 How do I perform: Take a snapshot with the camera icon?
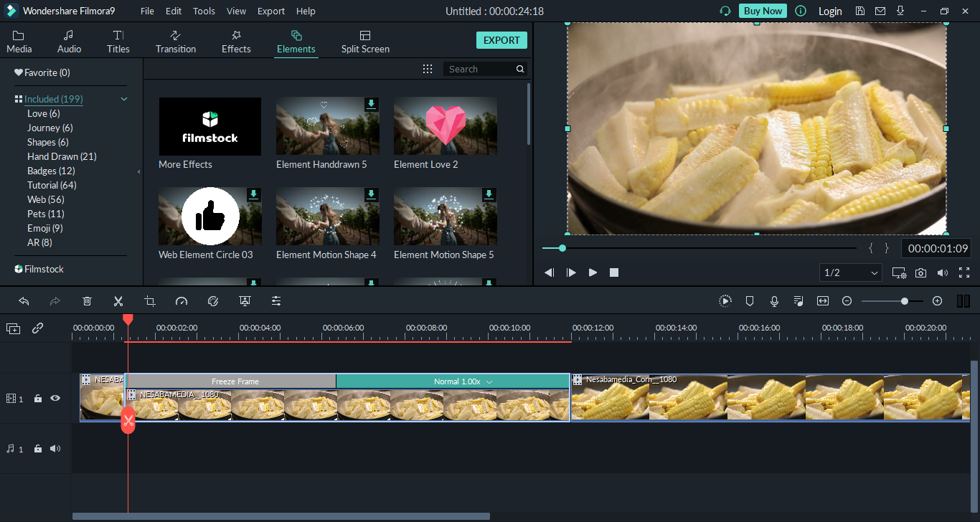(x=920, y=272)
